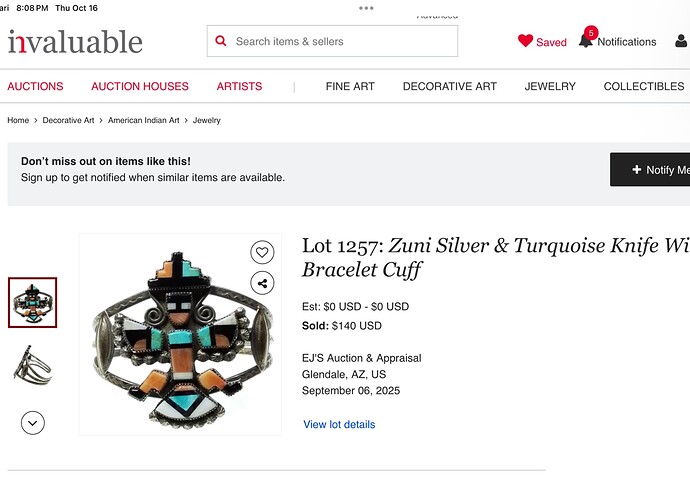
Task: Open the View lot details link
Action: 339,425
